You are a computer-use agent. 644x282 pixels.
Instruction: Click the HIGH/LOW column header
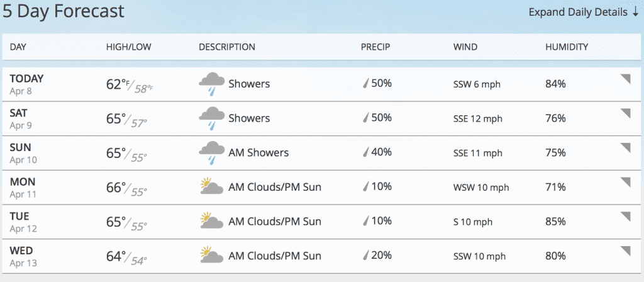point(128,47)
